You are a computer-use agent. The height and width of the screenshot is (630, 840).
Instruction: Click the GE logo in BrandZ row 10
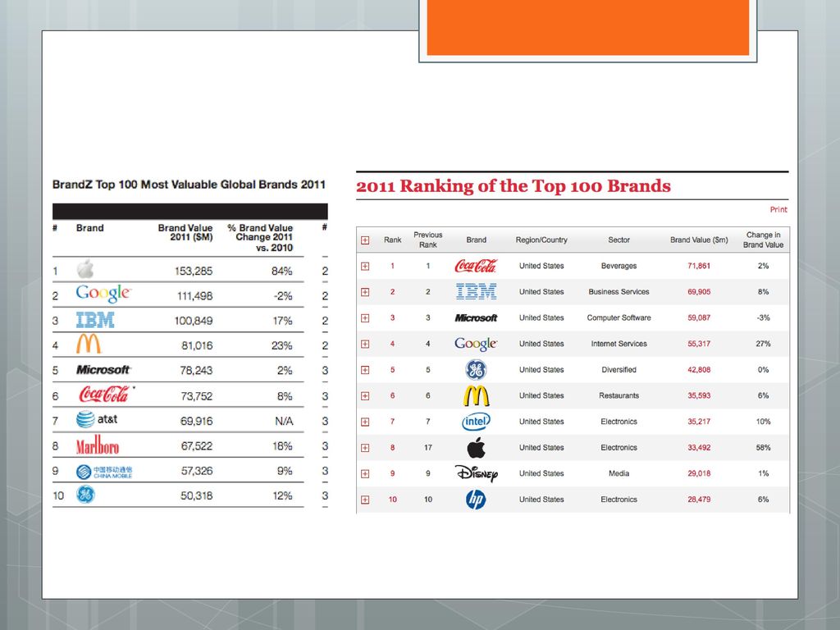(85, 494)
